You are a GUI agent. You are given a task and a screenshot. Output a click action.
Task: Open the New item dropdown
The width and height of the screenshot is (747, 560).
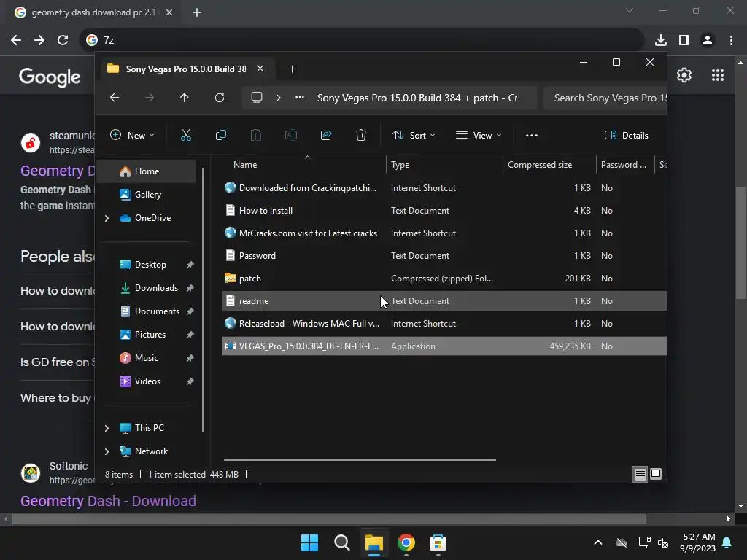132,135
